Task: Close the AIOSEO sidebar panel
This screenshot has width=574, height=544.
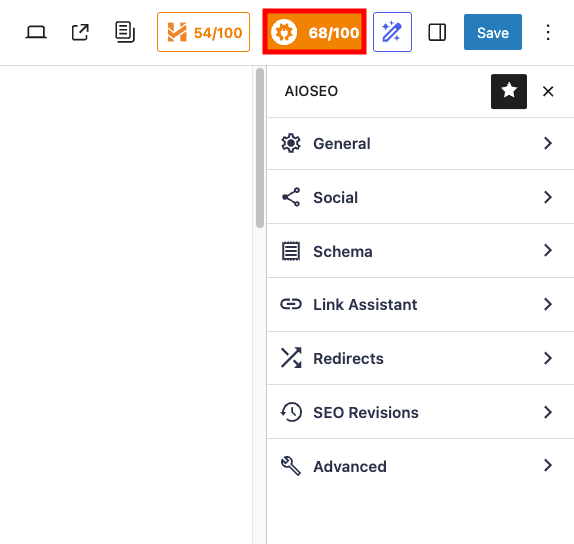Action: 548,92
